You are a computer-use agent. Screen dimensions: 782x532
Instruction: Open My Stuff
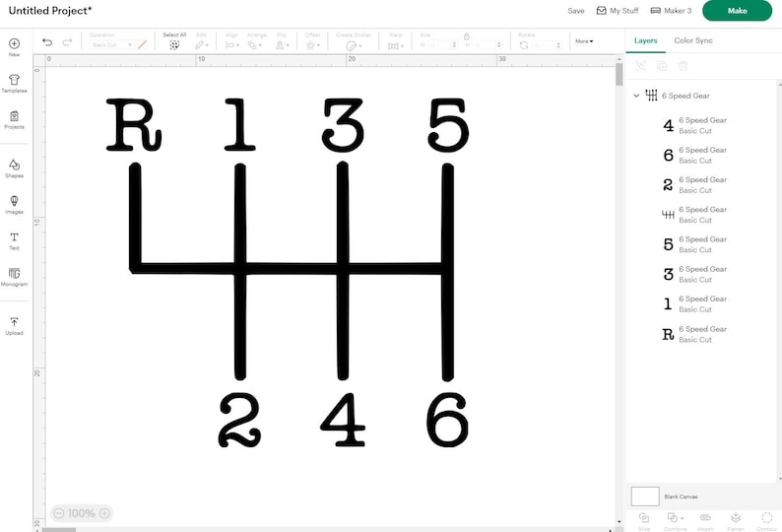[x=618, y=11]
